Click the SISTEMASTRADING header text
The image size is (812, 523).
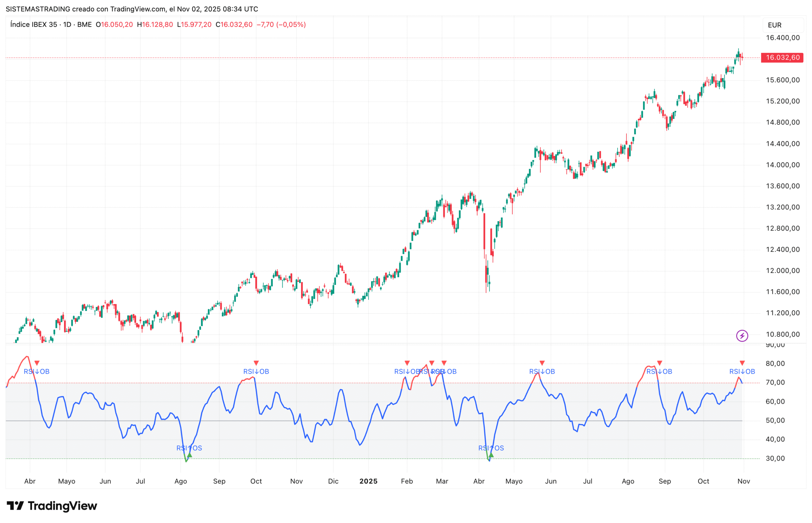point(38,9)
